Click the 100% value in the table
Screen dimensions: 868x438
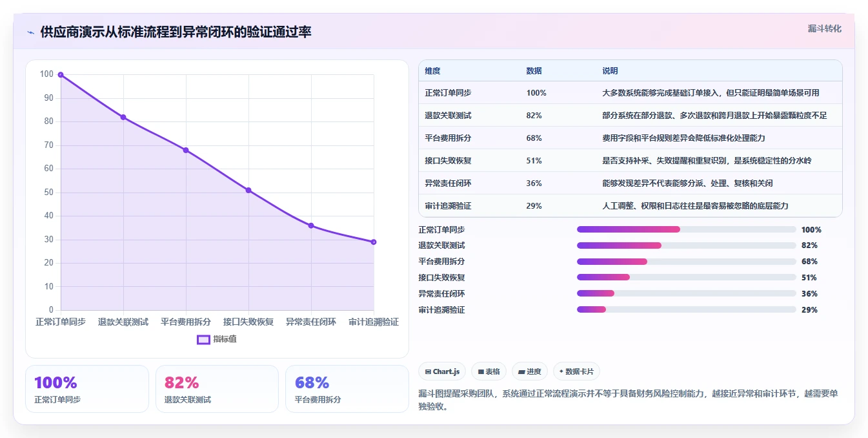tap(536, 93)
